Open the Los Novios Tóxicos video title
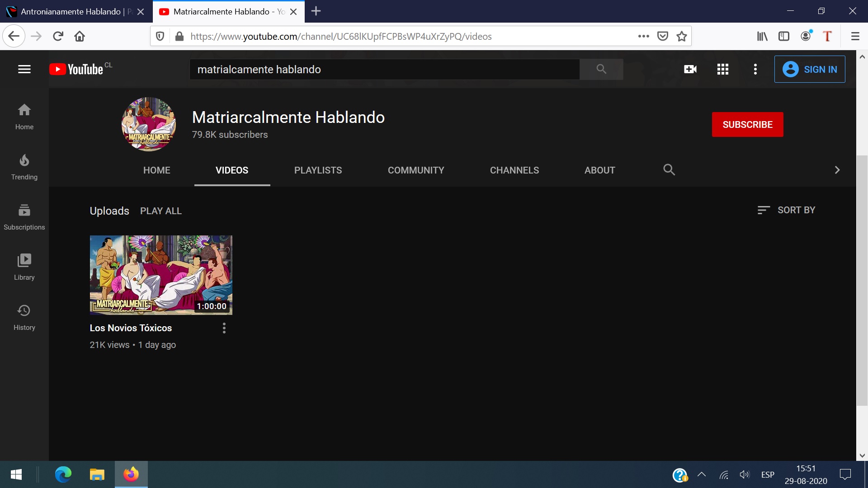 [x=131, y=328]
